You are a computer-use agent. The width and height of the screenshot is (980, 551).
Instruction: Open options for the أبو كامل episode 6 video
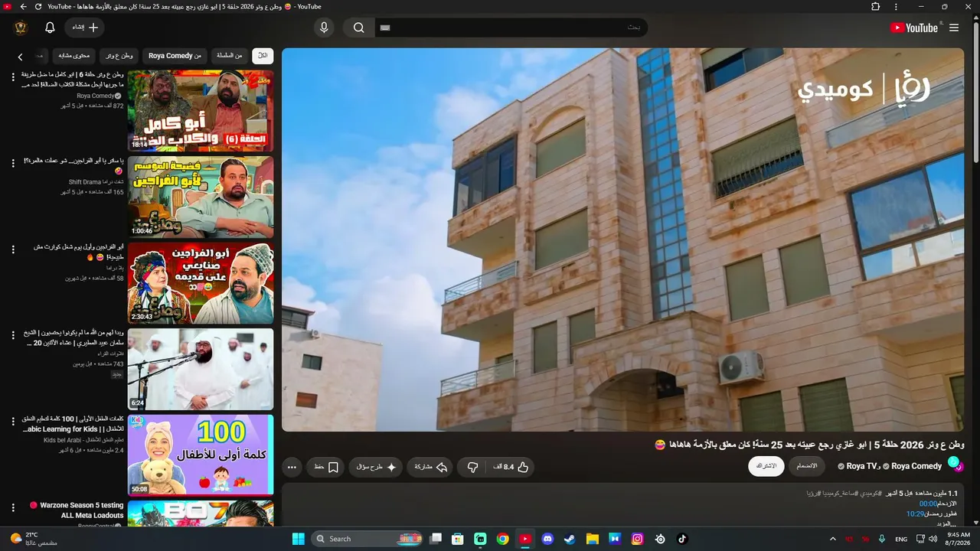point(13,77)
